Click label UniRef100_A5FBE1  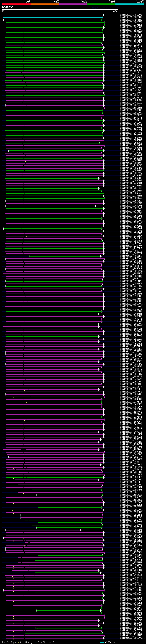point(131,552)
